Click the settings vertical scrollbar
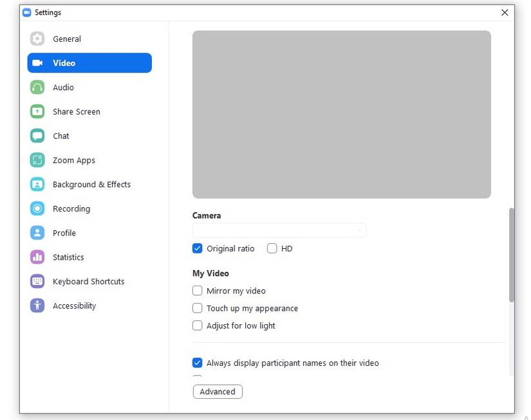The width and height of the screenshot is (531, 420). pyautogui.click(x=512, y=255)
